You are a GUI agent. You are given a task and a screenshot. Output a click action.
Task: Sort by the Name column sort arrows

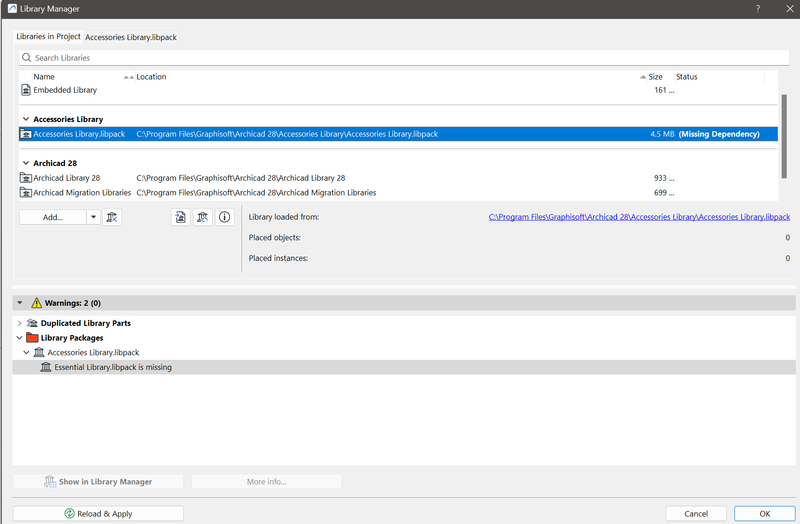[129, 77]
